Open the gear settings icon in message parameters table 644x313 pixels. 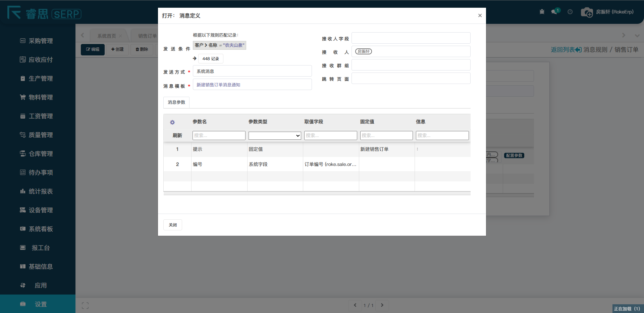pyautogui.click(x=172, y=122)
